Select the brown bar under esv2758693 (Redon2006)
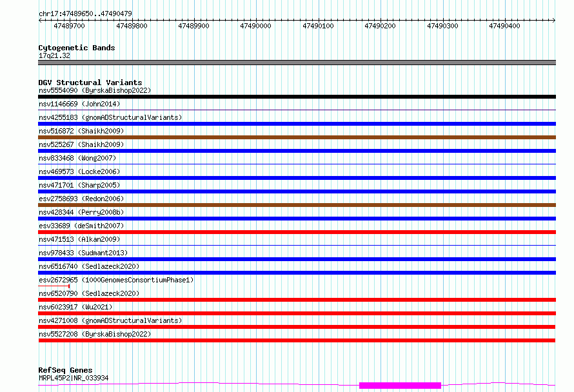Viewport: 574px width, 392px height. [297, 205]
